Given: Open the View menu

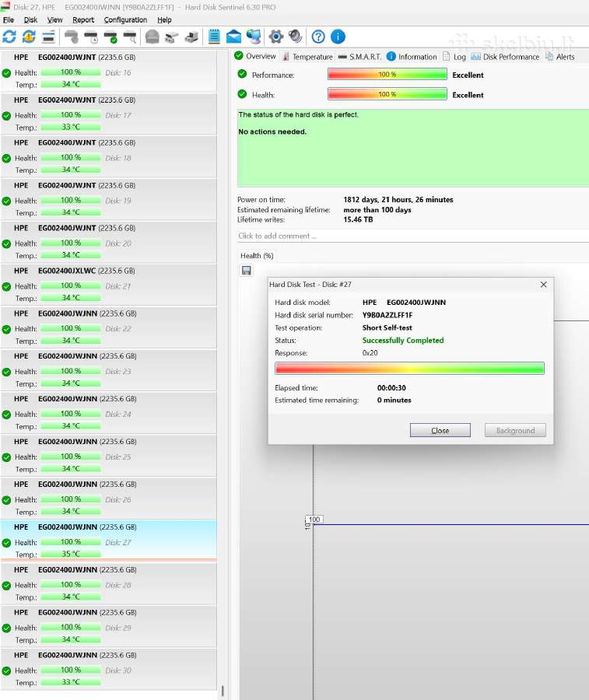Looking at the screenshot, I should (x=55, y=19).
